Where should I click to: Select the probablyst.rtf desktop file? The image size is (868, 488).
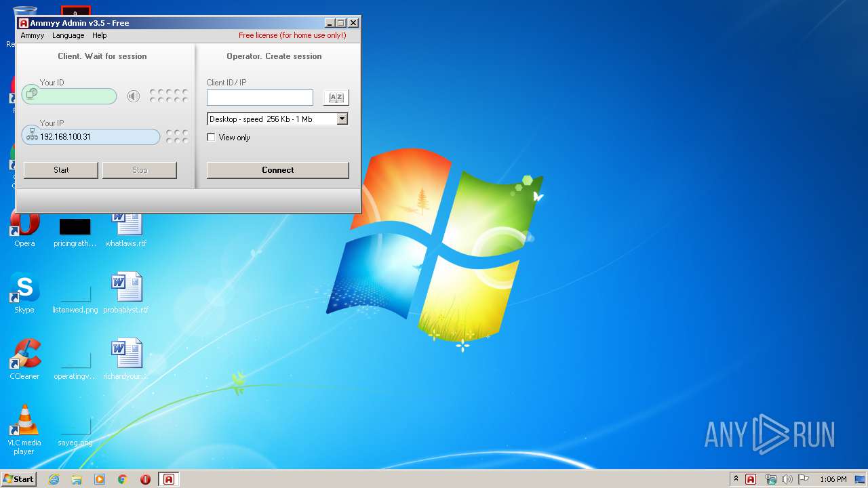click(x=126, y=294)
